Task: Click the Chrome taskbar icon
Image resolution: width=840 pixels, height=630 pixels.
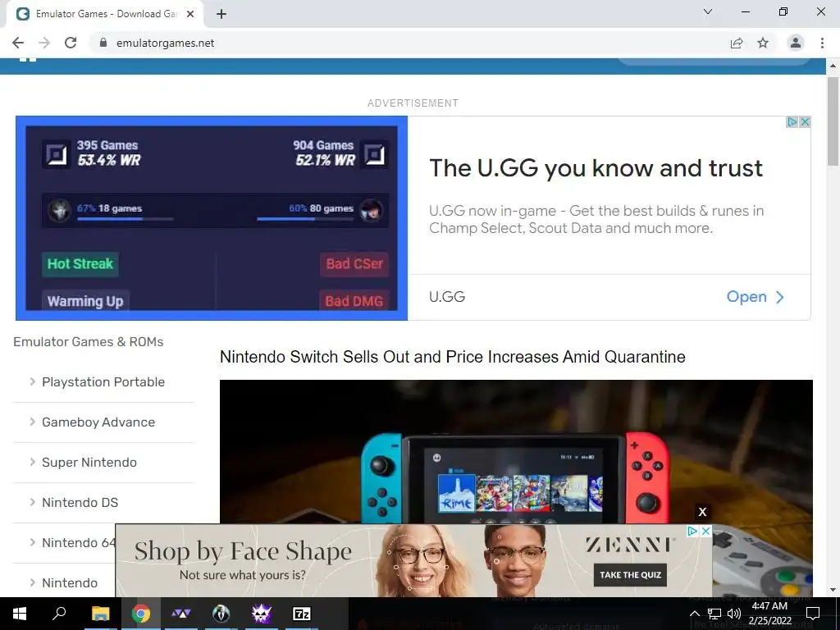Action: [141, 614]
